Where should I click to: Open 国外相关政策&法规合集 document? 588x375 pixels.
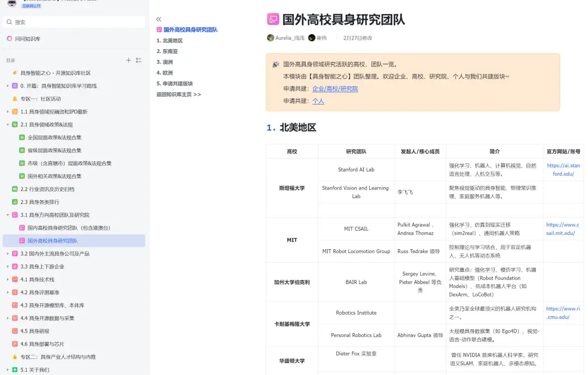[54, 176]
